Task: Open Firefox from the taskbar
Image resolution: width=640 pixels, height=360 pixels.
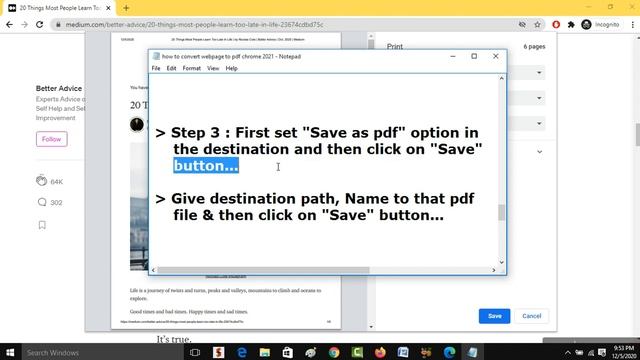Action: point(380,352)
